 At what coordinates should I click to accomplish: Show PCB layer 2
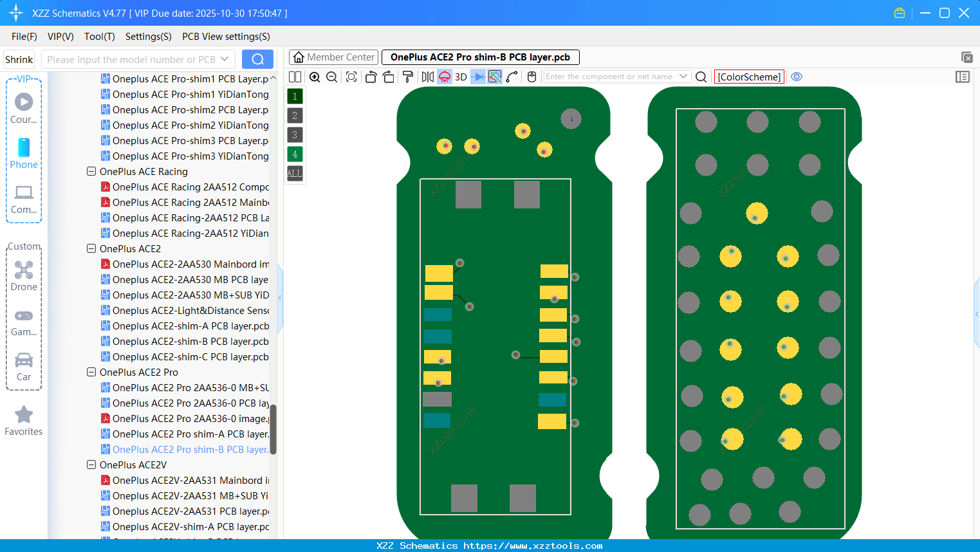coord(295,116)
